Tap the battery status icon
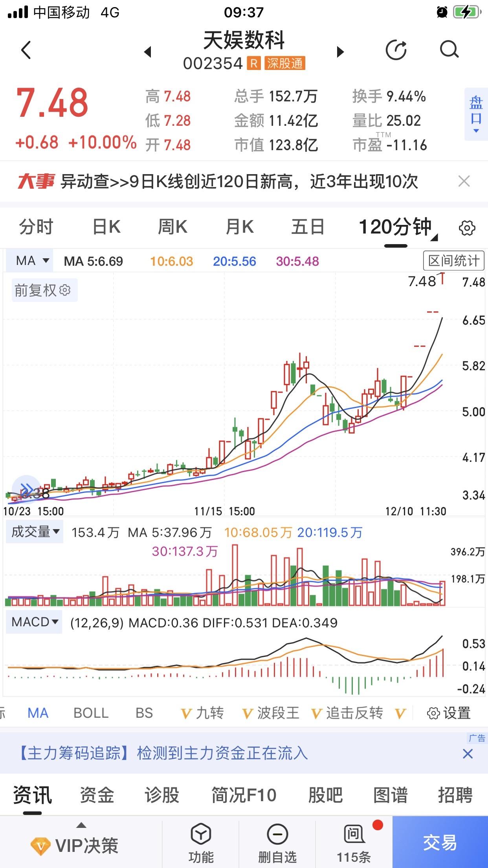Image resolution: width=488 pixels, height=868 pixels. coord(467,12)
